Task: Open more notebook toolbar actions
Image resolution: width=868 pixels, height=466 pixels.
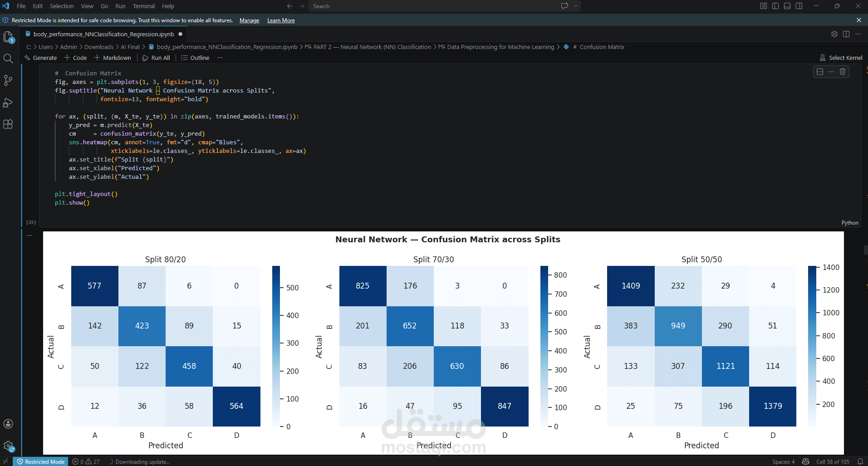Action: coord(220,58)
